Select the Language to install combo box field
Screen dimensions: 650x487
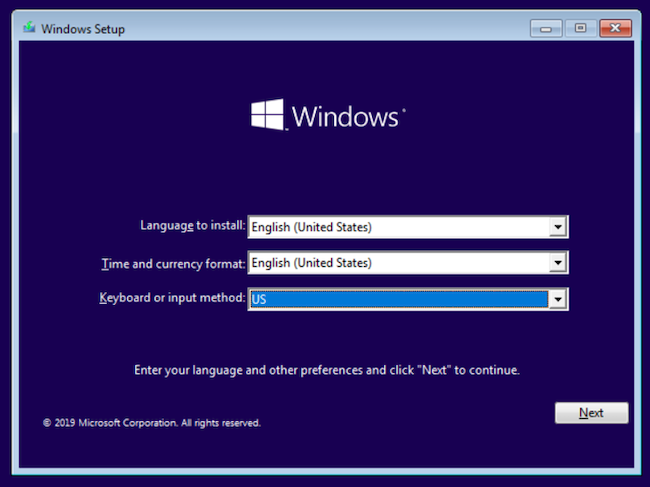coord(408,227)
